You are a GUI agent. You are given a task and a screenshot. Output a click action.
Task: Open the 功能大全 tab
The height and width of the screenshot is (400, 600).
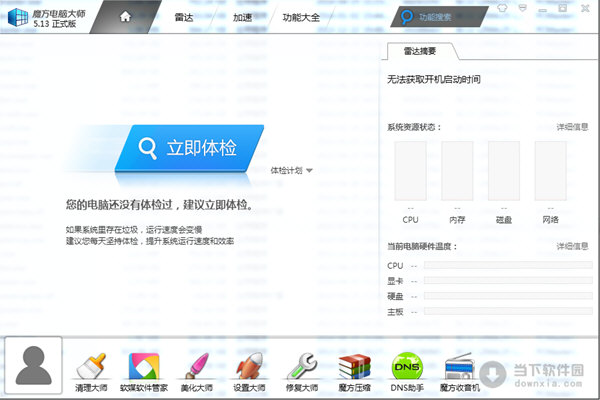301,17
